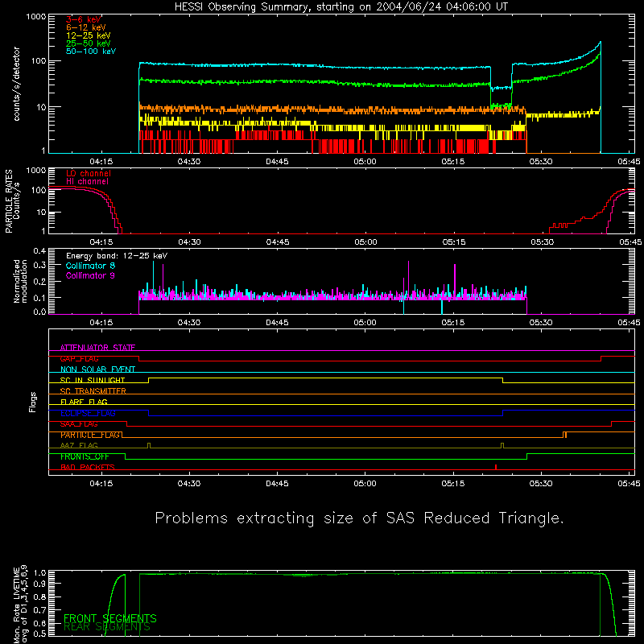Click the 04:30 tick under the particle rates plot
The width and height of the screenshot is (644, 644).
coord(189,242)
